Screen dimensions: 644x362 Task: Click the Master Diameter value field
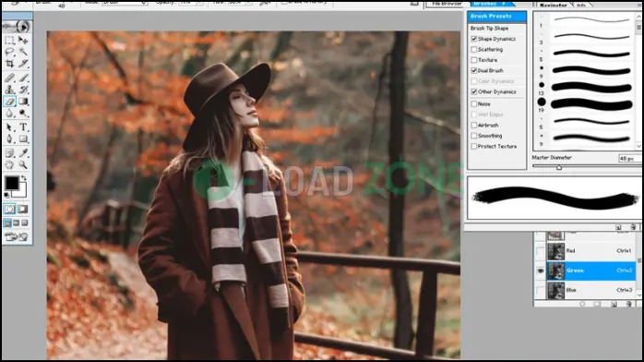(629, 158)
